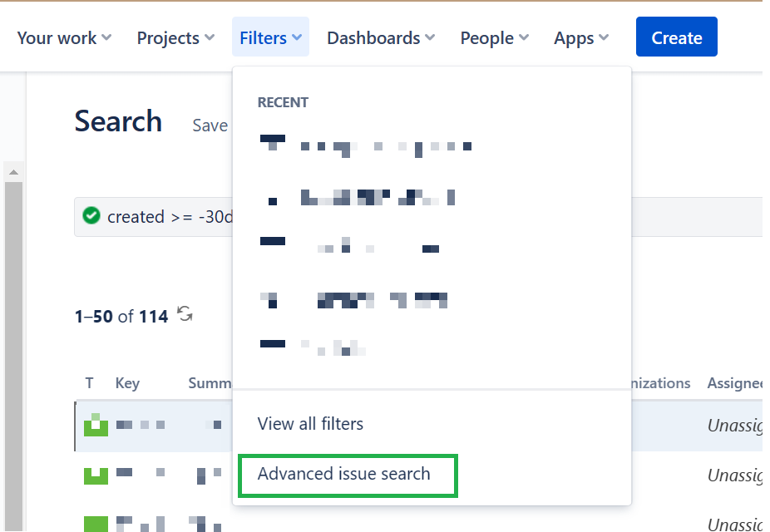Select Advanced issue search from the Filters menu
Screen dimensions: 770x532
pyautogui.click(x=348, y=474)
